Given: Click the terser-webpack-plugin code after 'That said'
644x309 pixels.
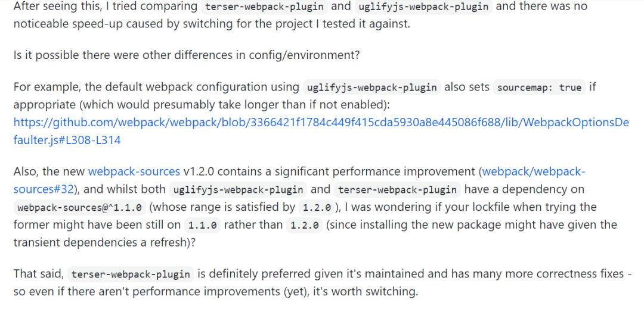Looking at the screenshot, I should coord(131,274).
